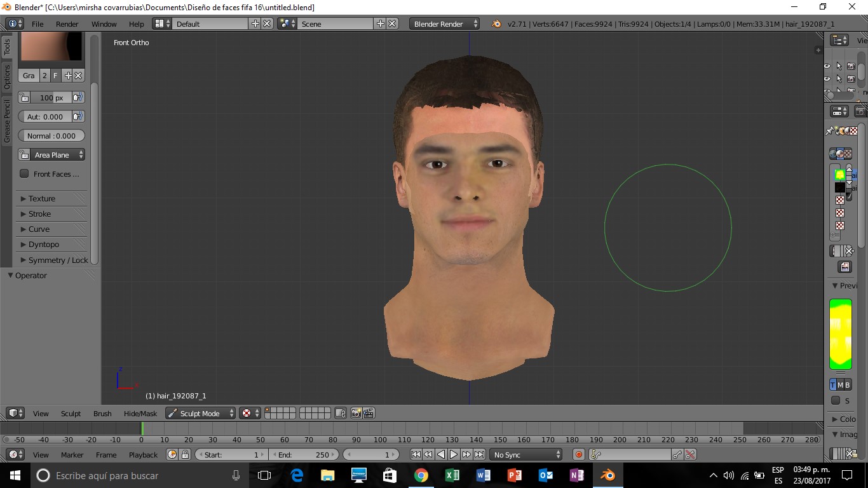Image resolution: width=868 pixels, height=488 pixels.
Task: Jump to next keyframe
Action: pyautogui.click(x=466, y=454)
